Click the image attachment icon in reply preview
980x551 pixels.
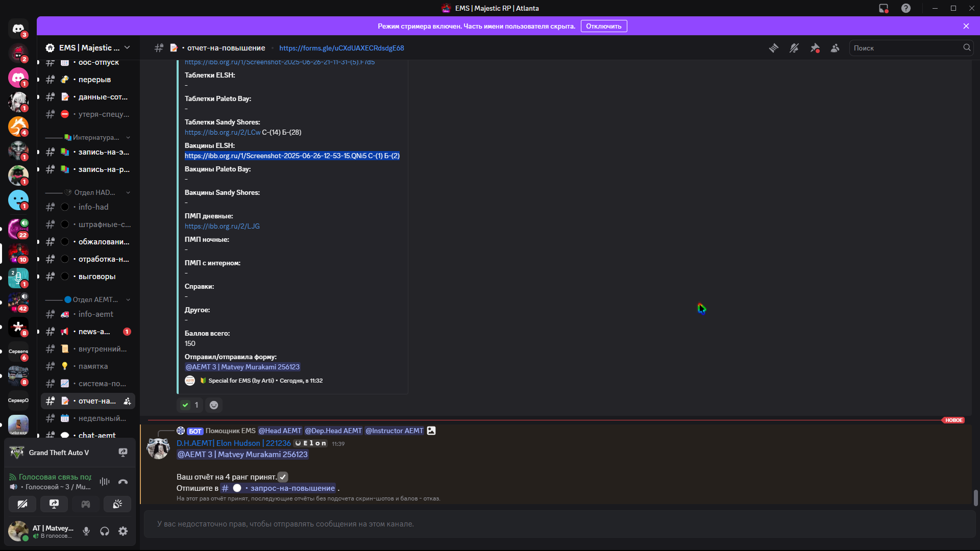click(431, 431)
